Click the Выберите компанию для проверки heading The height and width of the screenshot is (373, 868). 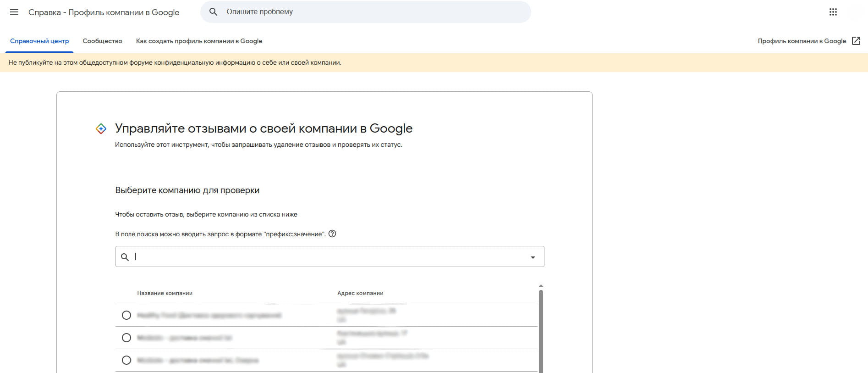[187, 190]
